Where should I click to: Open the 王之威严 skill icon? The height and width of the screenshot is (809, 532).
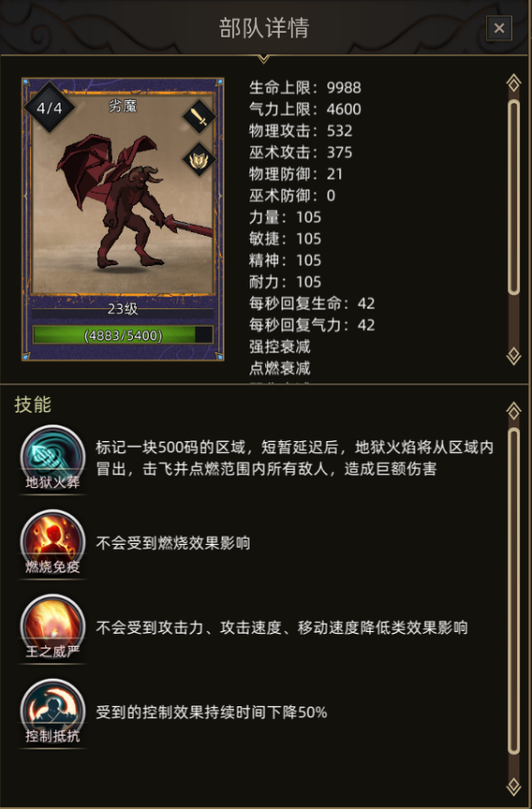(x=52, y=626)
